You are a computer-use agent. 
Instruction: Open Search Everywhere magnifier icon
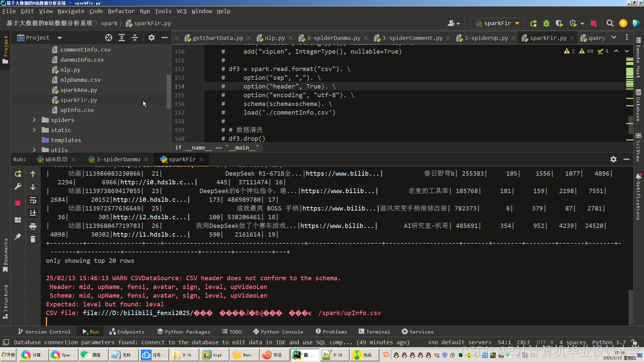(610, 23)
